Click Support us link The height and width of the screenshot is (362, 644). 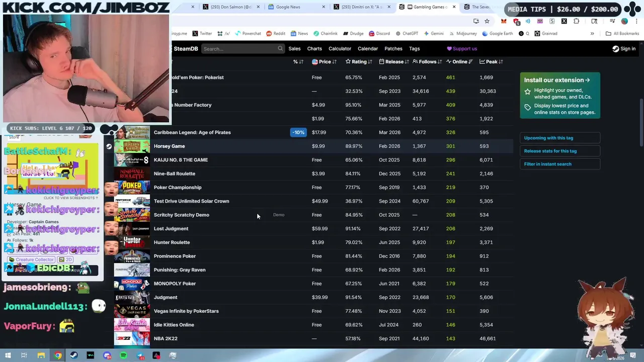click(462, 49)
